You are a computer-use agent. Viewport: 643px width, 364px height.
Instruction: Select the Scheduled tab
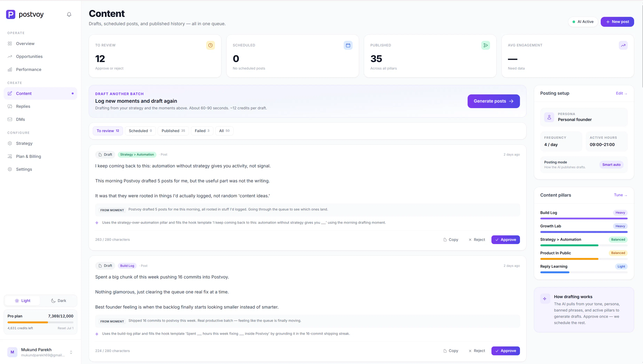pyautogui.click(x=140, y=131)
